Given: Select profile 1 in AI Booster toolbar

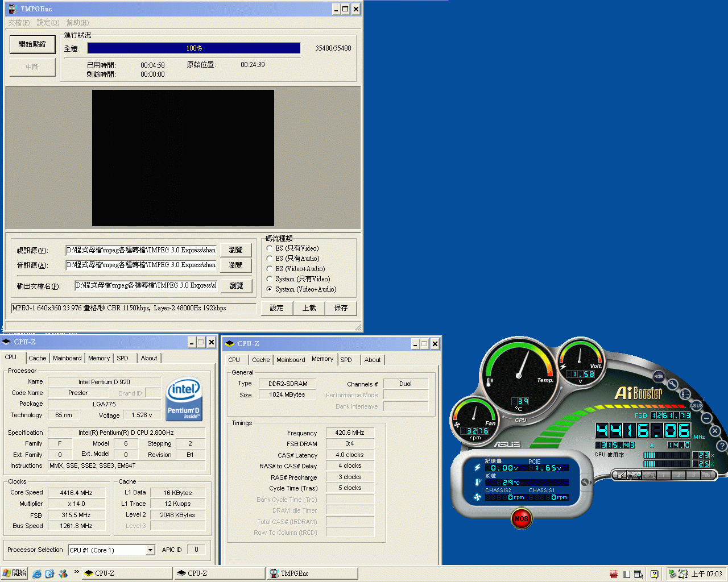Looking at the screenshot, I should tap(663, 475).
